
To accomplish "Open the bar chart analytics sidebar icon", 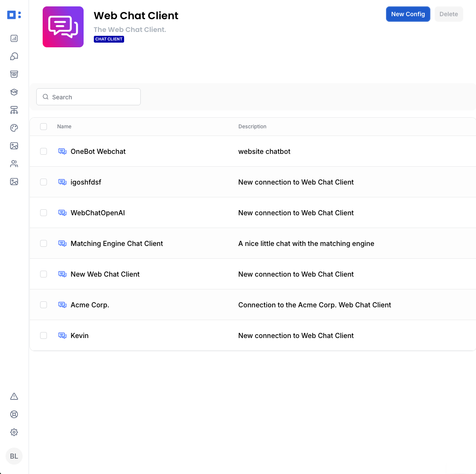I will click(x=14, y=38).
